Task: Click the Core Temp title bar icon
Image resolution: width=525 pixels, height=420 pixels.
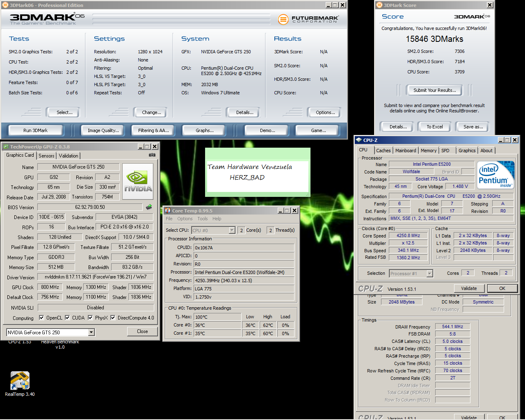Action: click(167, 210)
